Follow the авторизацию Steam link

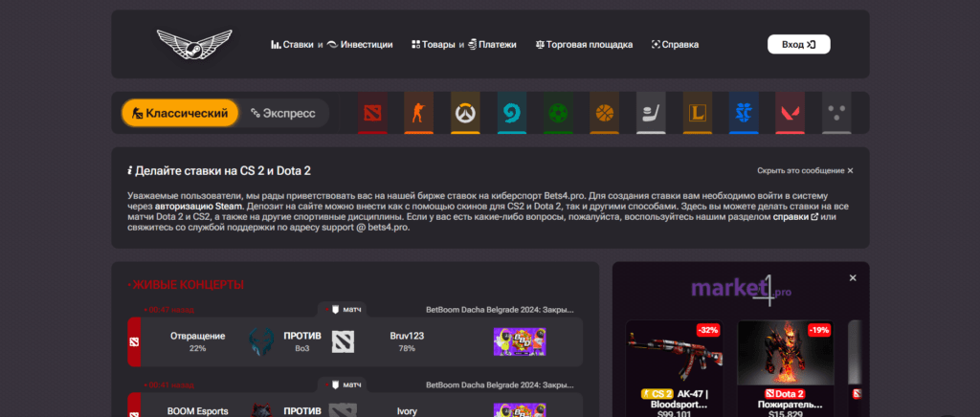(200, 206)
